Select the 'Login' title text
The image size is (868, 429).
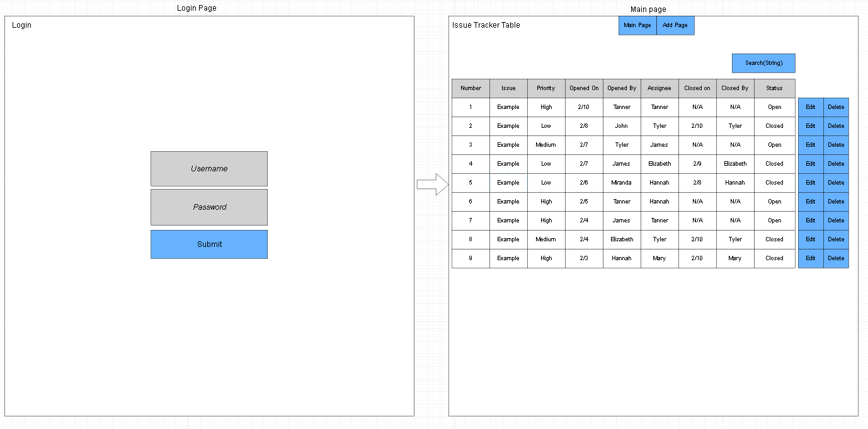21,25
